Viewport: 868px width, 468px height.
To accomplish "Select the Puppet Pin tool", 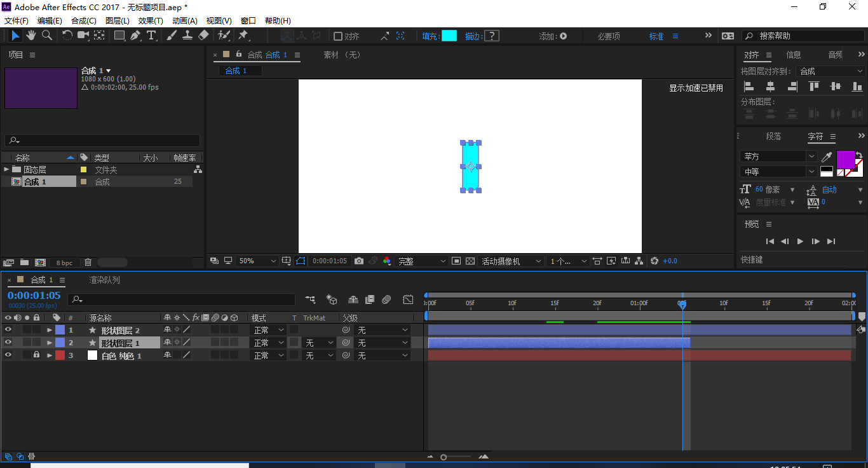I will tap(243, 36).
